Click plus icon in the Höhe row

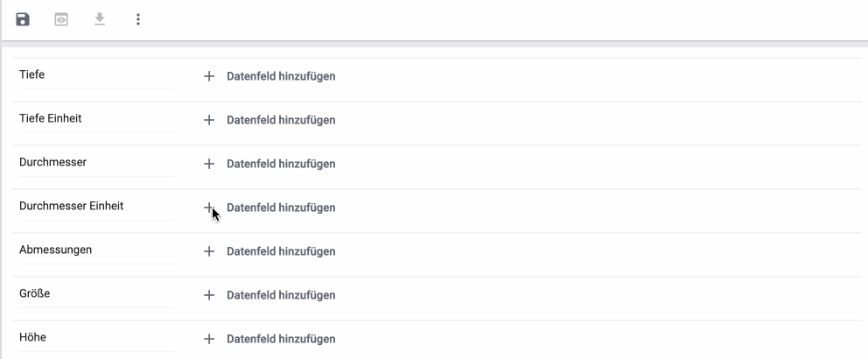tap(209, 339)
